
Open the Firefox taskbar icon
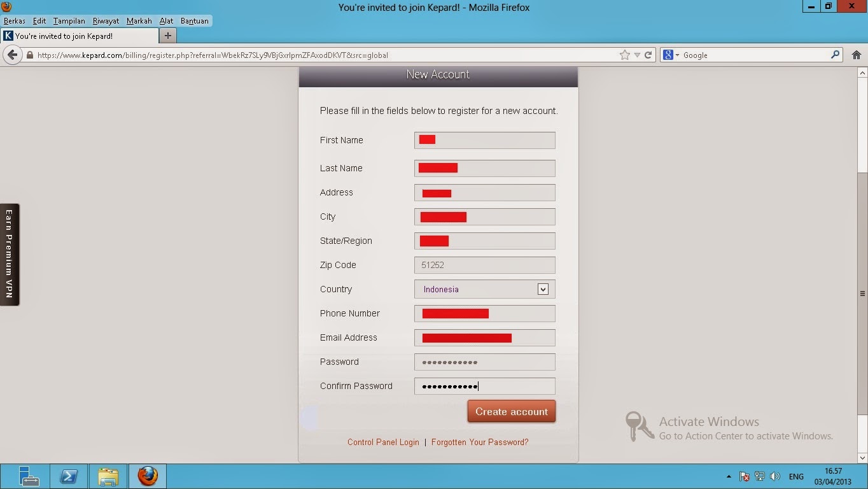pyautogui.click(x=148, y=476)
